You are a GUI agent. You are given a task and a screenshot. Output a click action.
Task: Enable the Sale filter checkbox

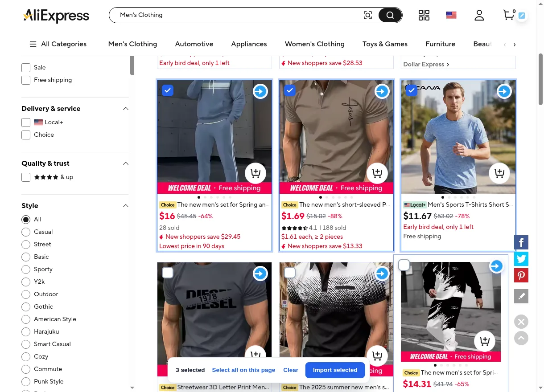pyautogui.click(x=26, y=68)
